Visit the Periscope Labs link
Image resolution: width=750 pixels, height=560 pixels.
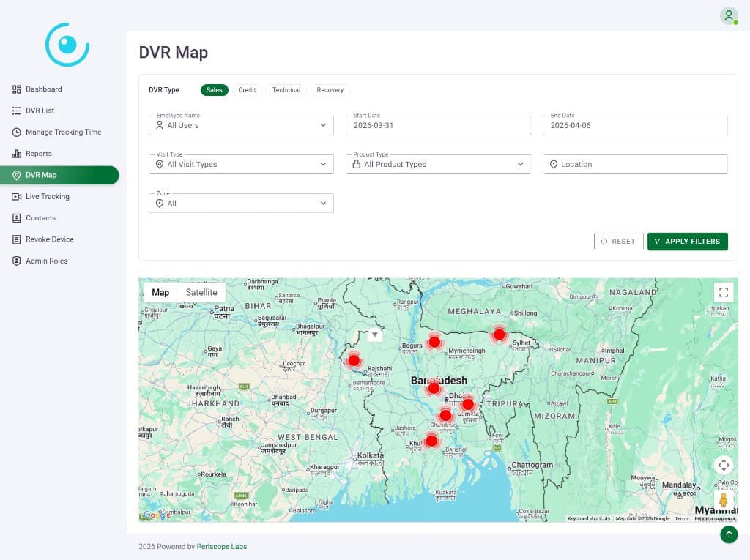(221, 546)
